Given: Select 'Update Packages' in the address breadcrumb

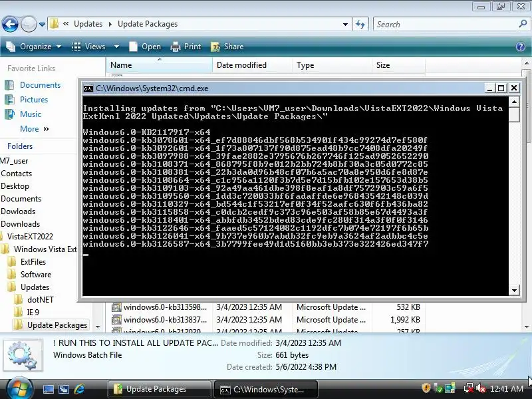Looking at the screenshot, I should click(147, 24).
